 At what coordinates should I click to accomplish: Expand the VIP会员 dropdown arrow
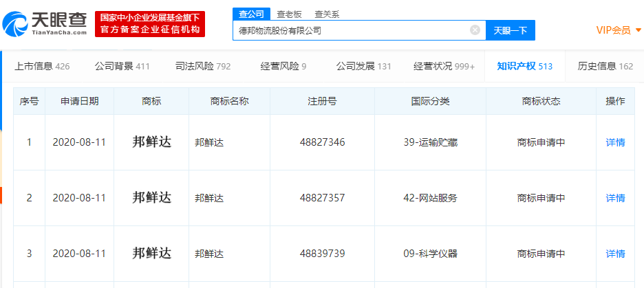[638, 30]
